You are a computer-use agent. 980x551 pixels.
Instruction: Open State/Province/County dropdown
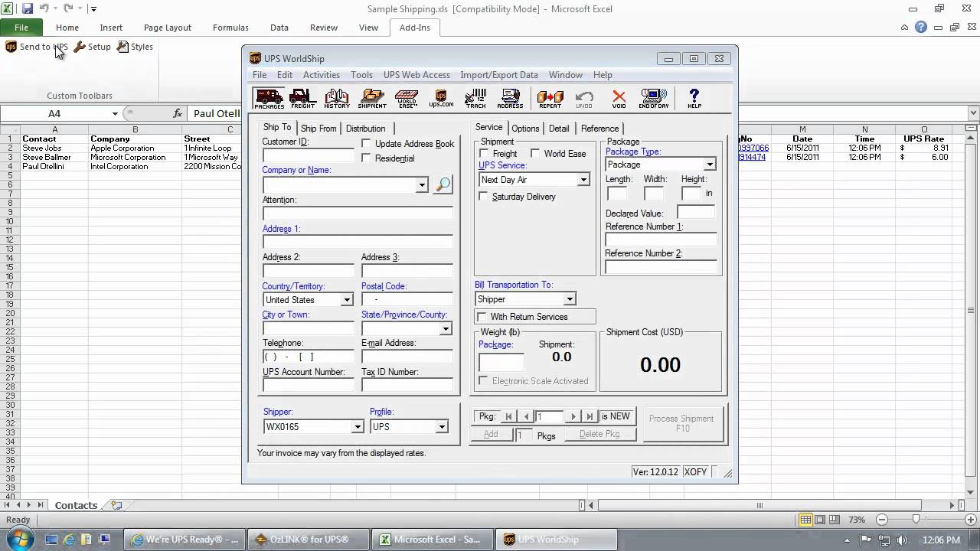(x=446, y=329)
